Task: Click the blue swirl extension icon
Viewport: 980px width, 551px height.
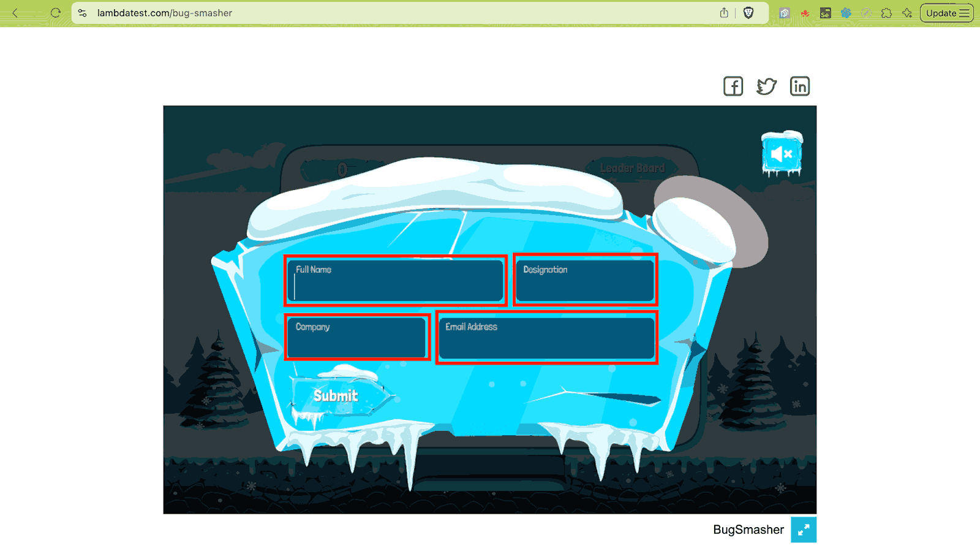Action: pos(846,13)
